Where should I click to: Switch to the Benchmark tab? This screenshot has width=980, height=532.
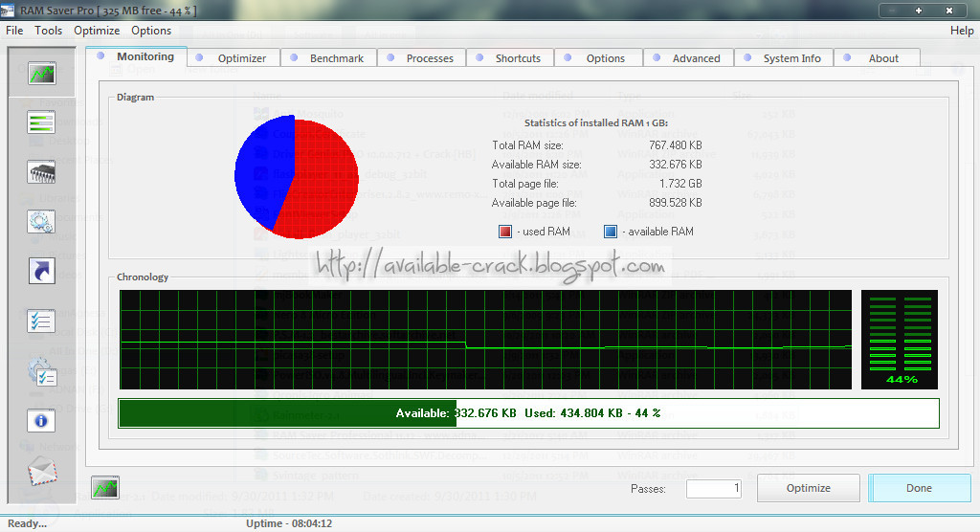[329, 58]
